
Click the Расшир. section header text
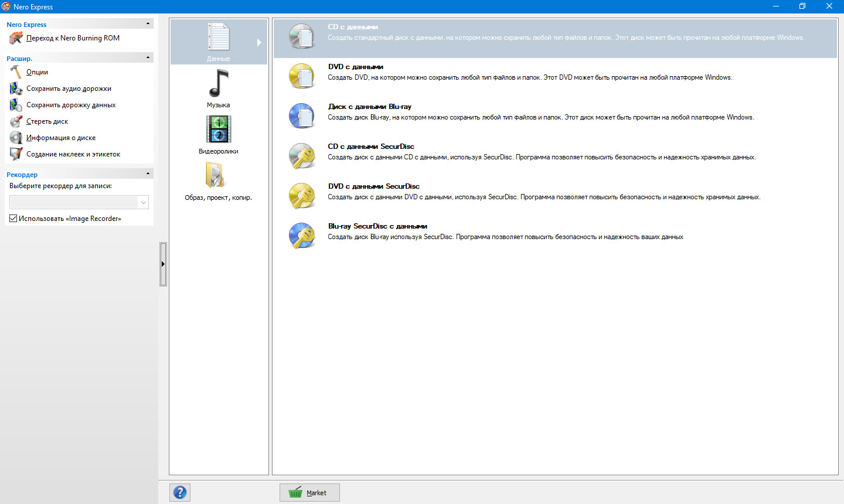click(x=19, y=59)
